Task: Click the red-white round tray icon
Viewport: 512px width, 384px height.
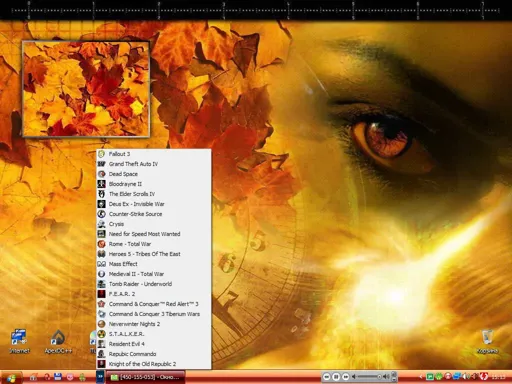Action: point(448,377)
